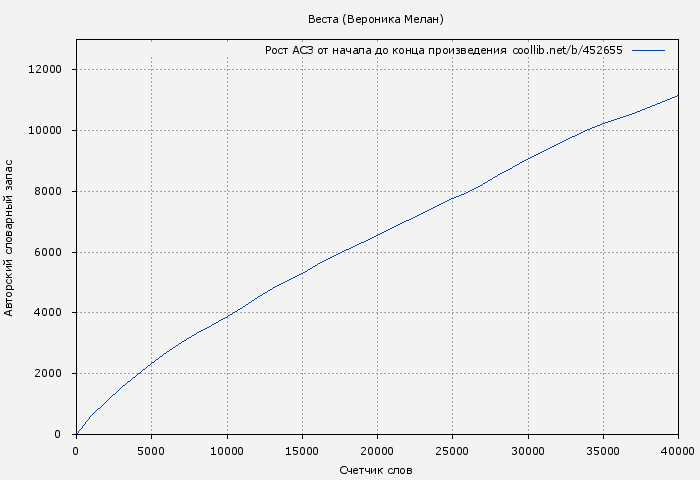Click the Y-axis label "Авторский словарный запас"
This screenshot has height=480, width=700.
point(10,237)
